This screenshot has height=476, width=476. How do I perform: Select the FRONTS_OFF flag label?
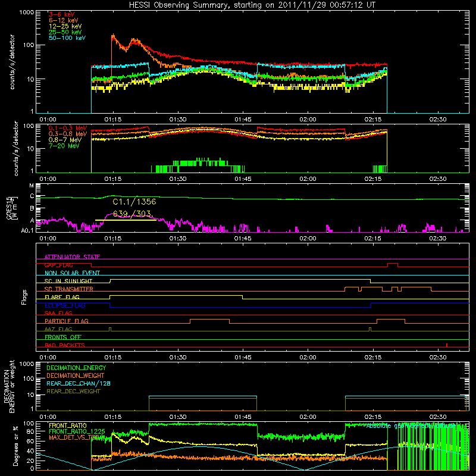(x=63, y=337)
